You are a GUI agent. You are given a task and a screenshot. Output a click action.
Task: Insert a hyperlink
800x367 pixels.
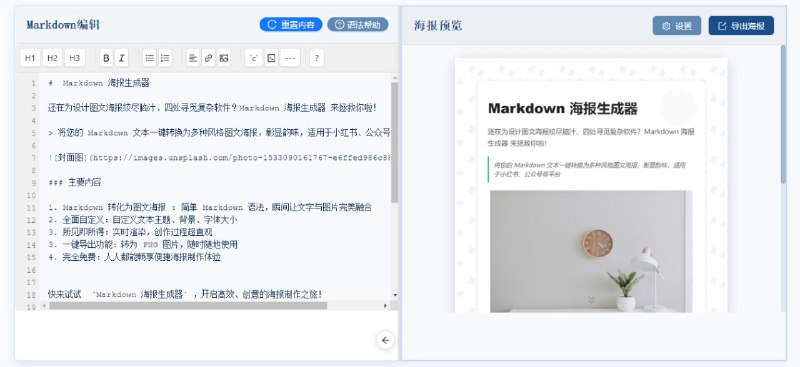[x=208, y=58]
